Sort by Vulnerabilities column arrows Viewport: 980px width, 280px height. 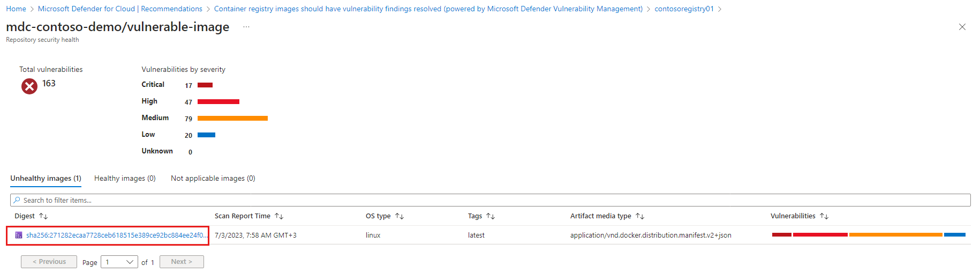(824, 216)
